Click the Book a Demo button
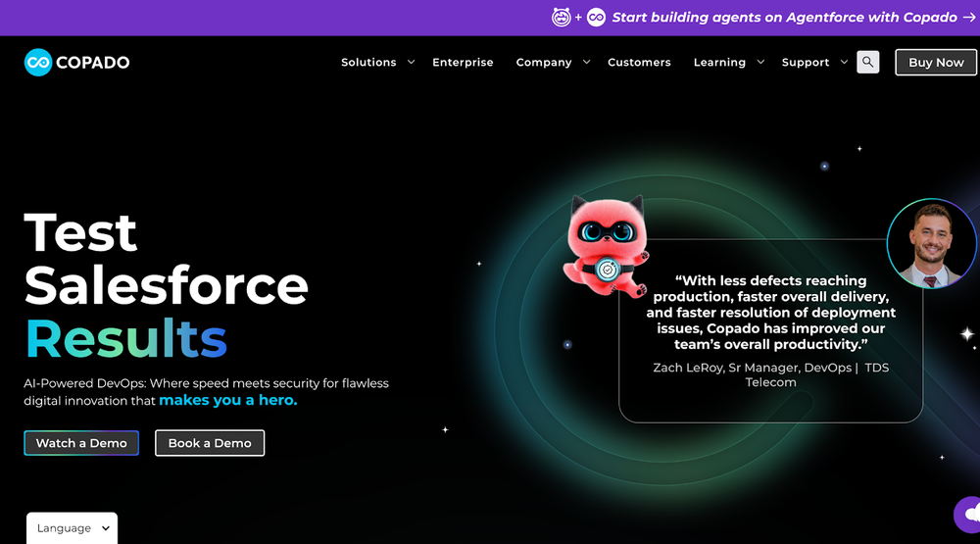The height and width of the screenshot is (544, 980). [210, 443]
